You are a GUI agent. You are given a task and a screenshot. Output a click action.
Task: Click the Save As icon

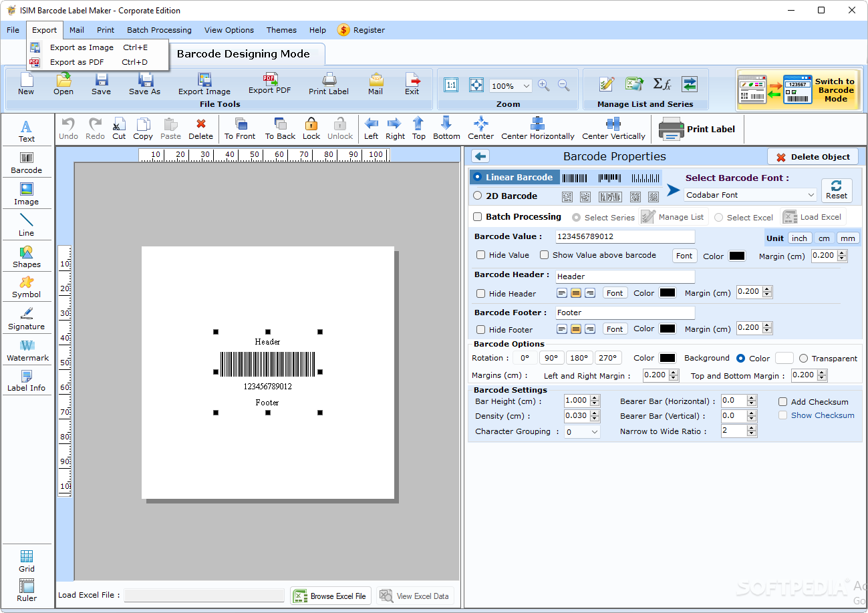coord(145,83)
